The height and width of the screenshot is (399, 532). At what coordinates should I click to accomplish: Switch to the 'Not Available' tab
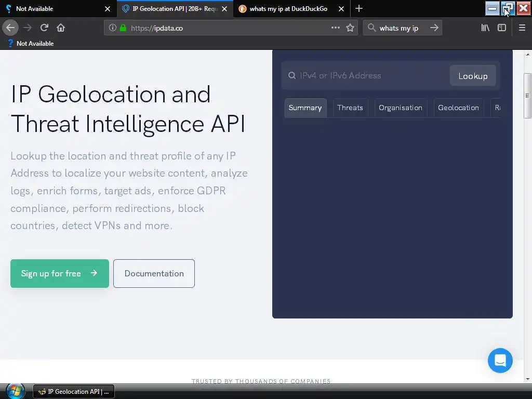(58, 9)
